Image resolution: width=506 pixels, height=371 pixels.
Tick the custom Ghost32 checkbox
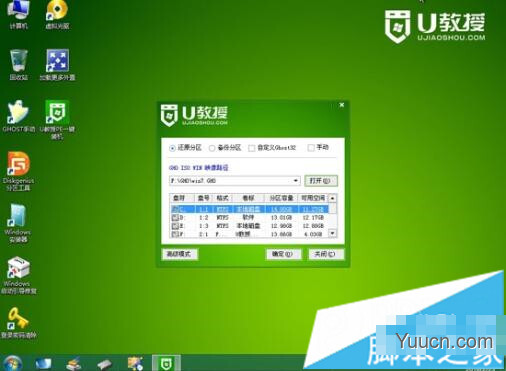[x=252, y=148]
